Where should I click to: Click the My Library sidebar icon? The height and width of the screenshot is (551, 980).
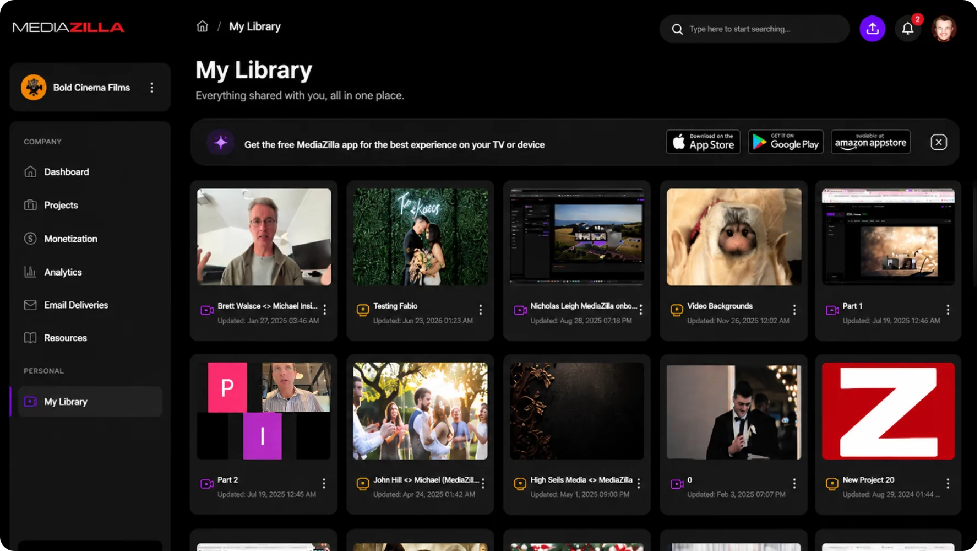click(30, 402)
